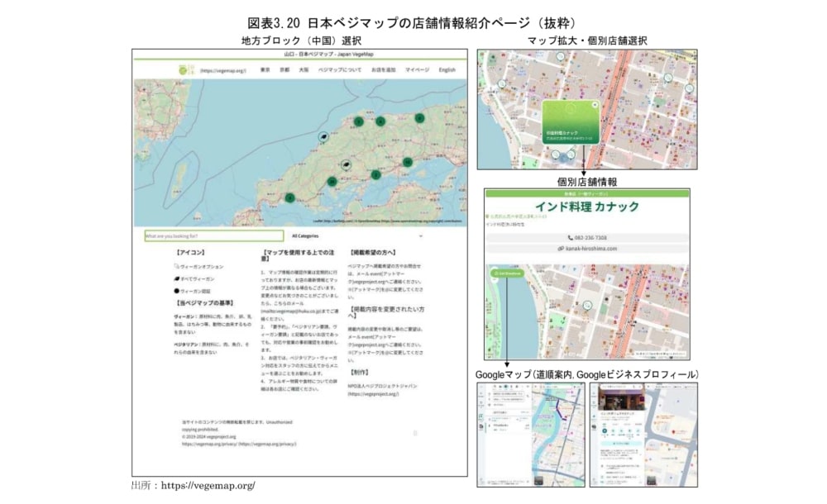Click the ヴィーガン認証 black circle legend icon
The width and height of the screenshot is (827, 504).
177,291
